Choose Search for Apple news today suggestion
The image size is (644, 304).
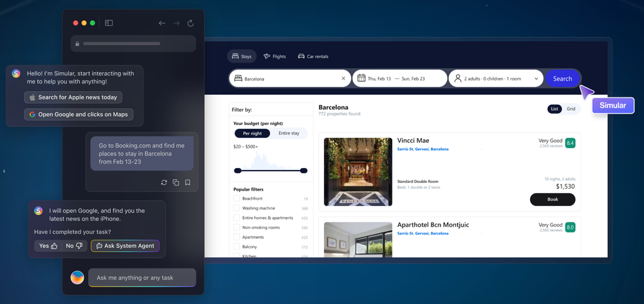(x=73, y=97)
